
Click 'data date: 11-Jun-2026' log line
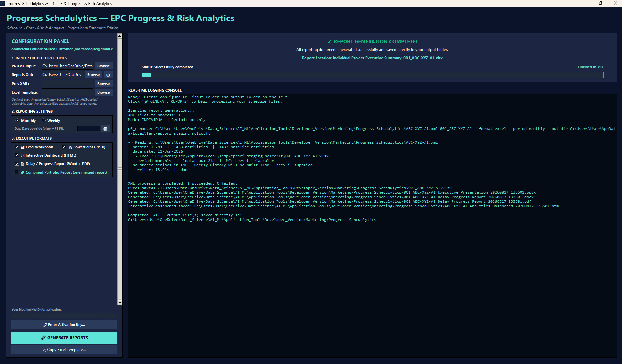pyautogui.click(x=158, y=151)
